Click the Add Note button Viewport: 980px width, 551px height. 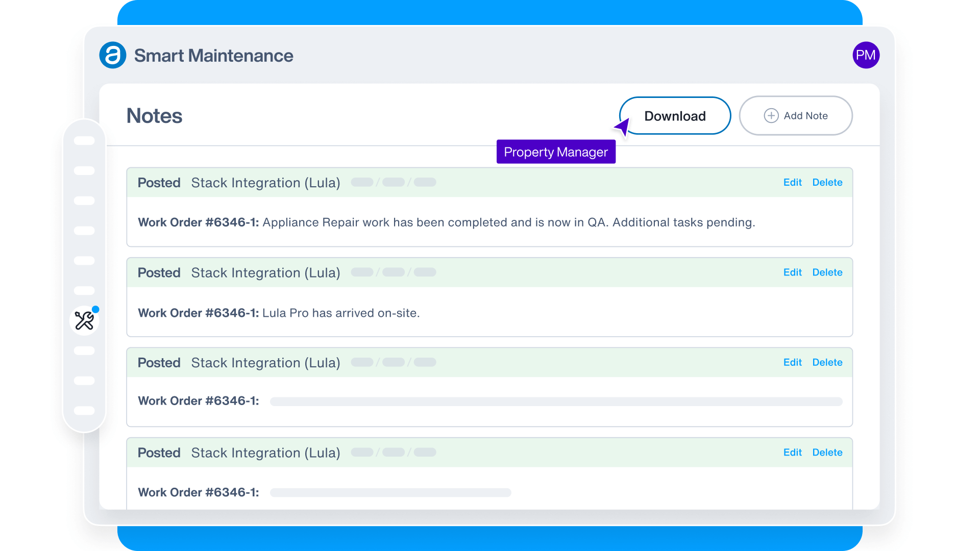(795, 116)
